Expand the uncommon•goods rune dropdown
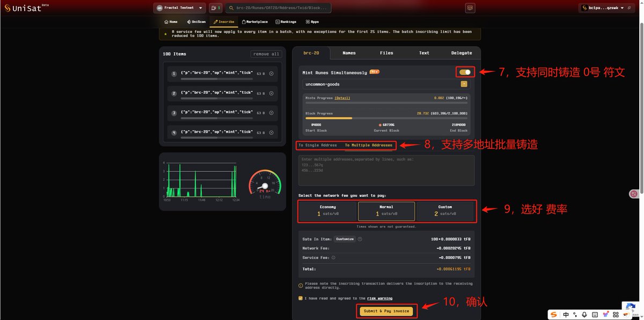Image resolution: width=644 pixels, height=320 pixels. pyautogui.click(x=464, y=84)
